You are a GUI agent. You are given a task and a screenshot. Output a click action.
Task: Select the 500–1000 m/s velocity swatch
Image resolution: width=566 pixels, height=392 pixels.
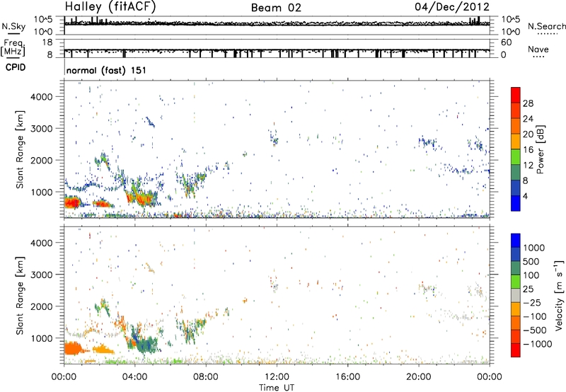516,254
